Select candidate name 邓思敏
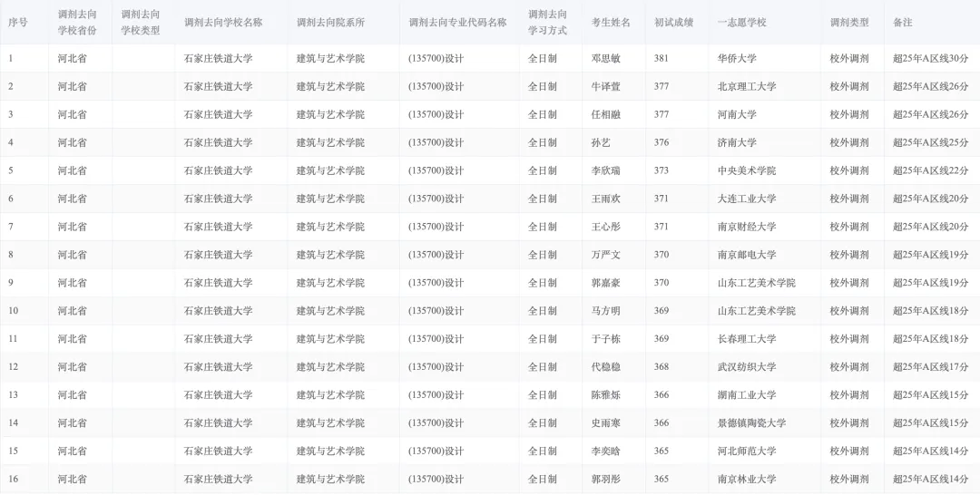 tap(605, 59)
